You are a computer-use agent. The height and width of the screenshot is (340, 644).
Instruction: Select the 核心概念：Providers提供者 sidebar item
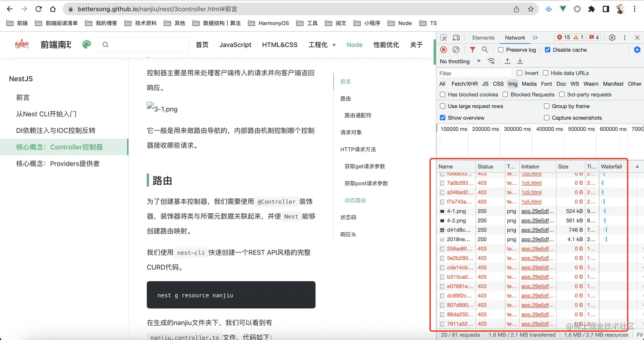click(x=58, y=164)
